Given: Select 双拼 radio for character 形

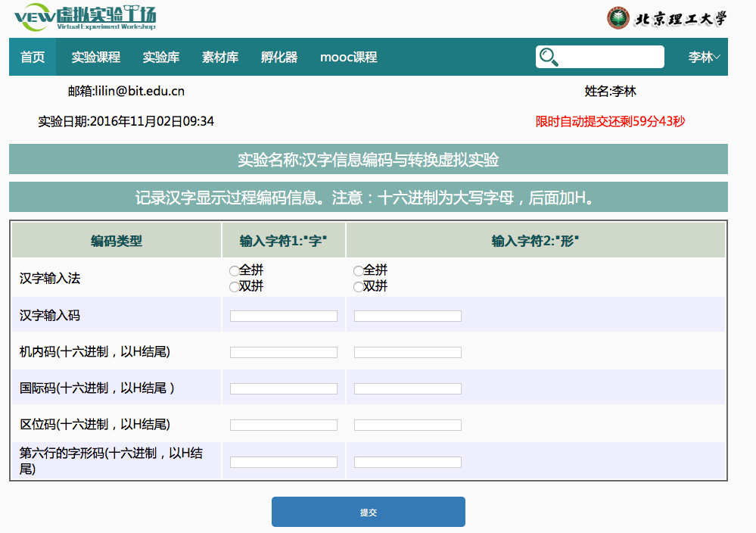Looking at the screenshot, I should pos(358,287).
